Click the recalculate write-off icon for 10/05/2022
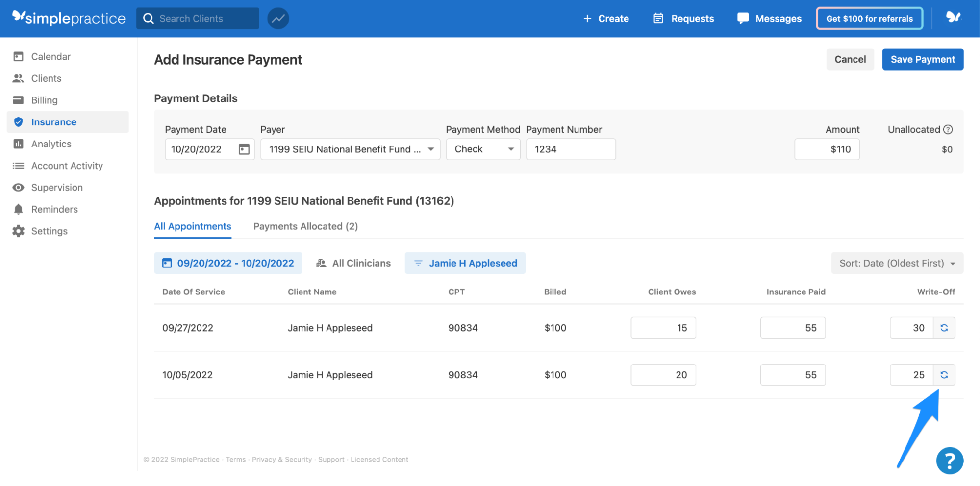This screenshot has height=486, width=980. [x=944, y=374]
